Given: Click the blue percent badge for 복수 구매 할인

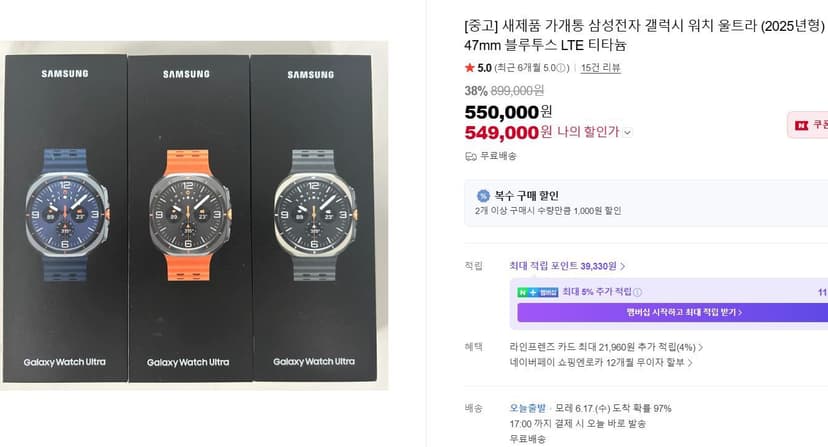Looking at the screenshot, I should 483,196.
